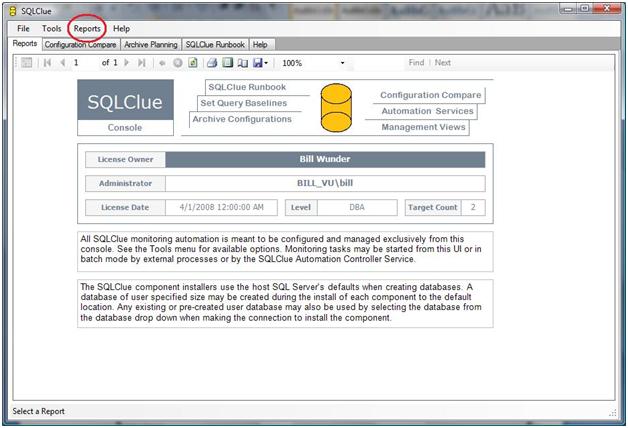Image resolution: width=628 pixels, height=428 pixels.
Task: Click License Owner value Bill Wunder
Action: tap(325, 159)
